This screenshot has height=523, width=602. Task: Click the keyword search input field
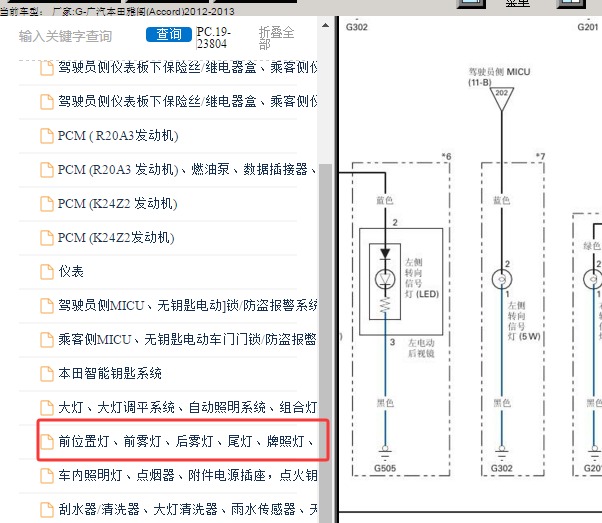click(x=79, y=36)
